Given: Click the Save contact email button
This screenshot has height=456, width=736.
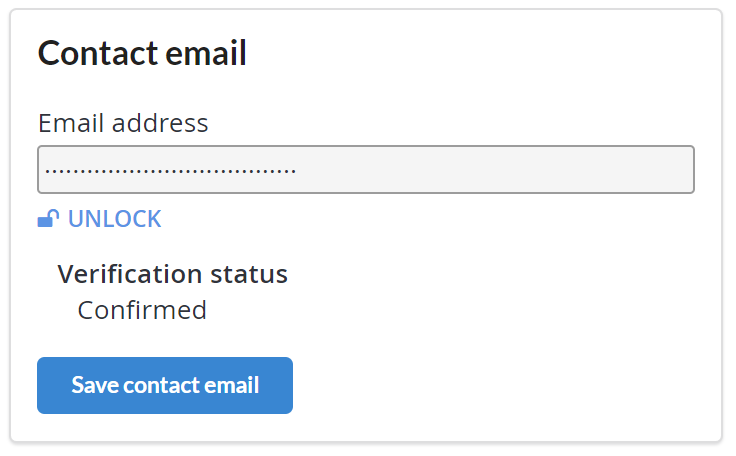Looking at the screenshot, I should coord(165,385).
